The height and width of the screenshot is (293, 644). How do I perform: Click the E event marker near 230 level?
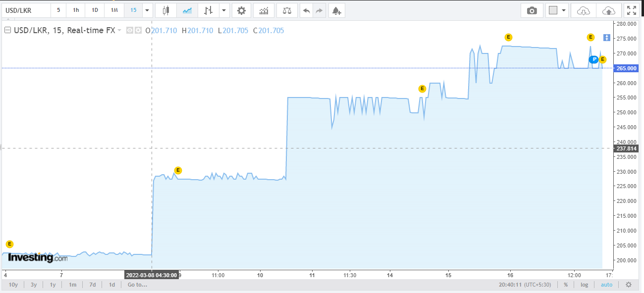178,170
